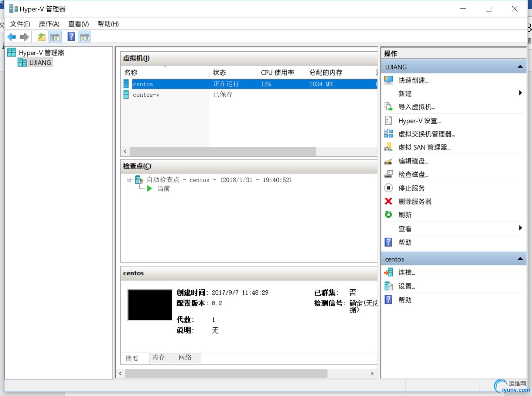Viewport: 532px width, 396px height.
Task: Expand the View (查看) submenu arrow
Action: tap(520, 228)
